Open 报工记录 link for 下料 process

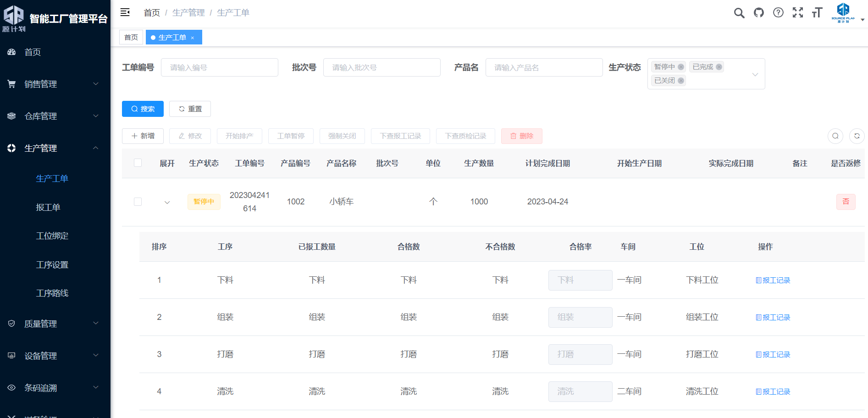[x=773, y=280]
